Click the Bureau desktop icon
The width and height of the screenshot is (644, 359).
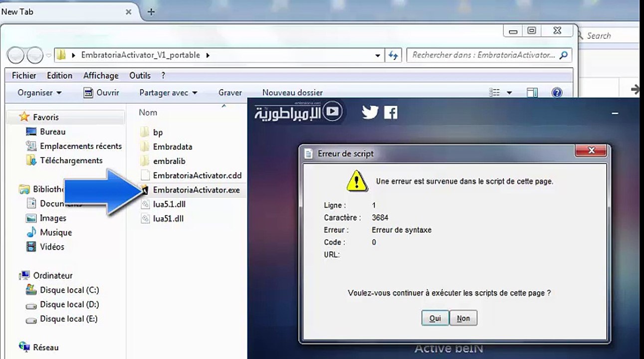click(31, 132)
